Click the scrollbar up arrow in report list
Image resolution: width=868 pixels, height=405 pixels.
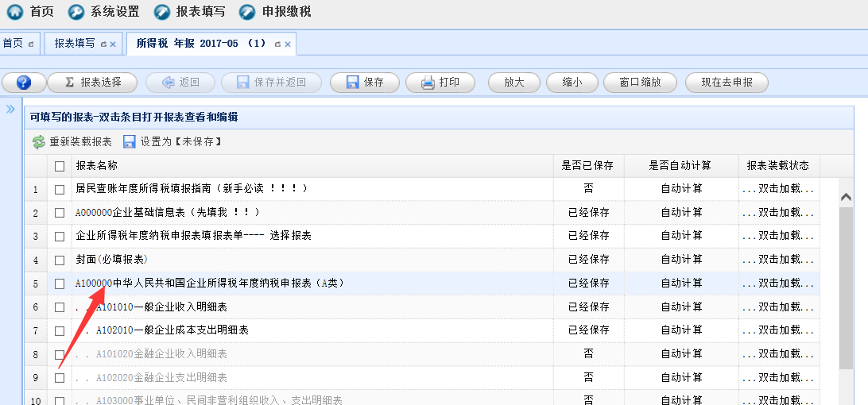[x=846, y=197]
